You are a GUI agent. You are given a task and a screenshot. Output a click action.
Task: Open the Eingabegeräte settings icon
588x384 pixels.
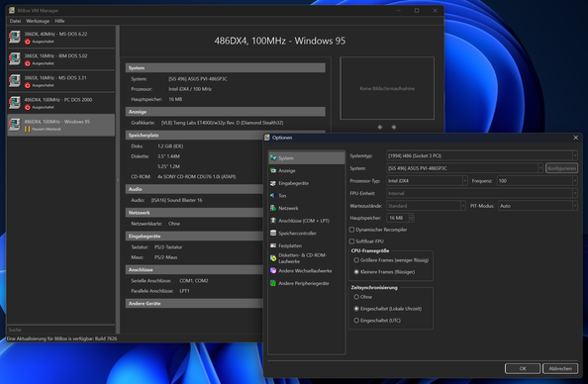pos(273,183)
